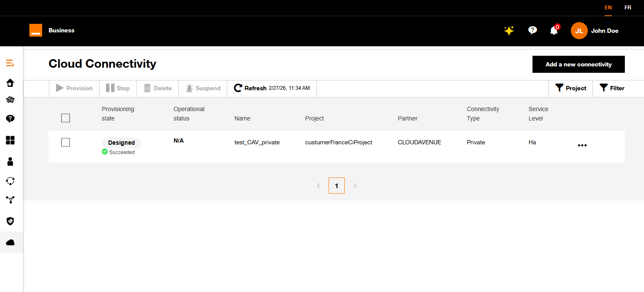
Task: Go to the previous page arrow
Action: [318, 186]
